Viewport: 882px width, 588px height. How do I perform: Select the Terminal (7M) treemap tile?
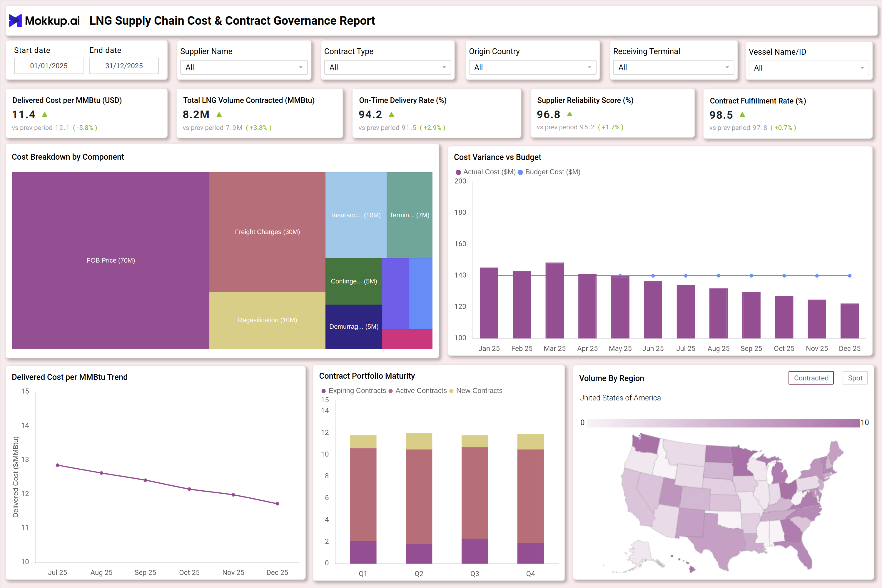pos(409,215)
